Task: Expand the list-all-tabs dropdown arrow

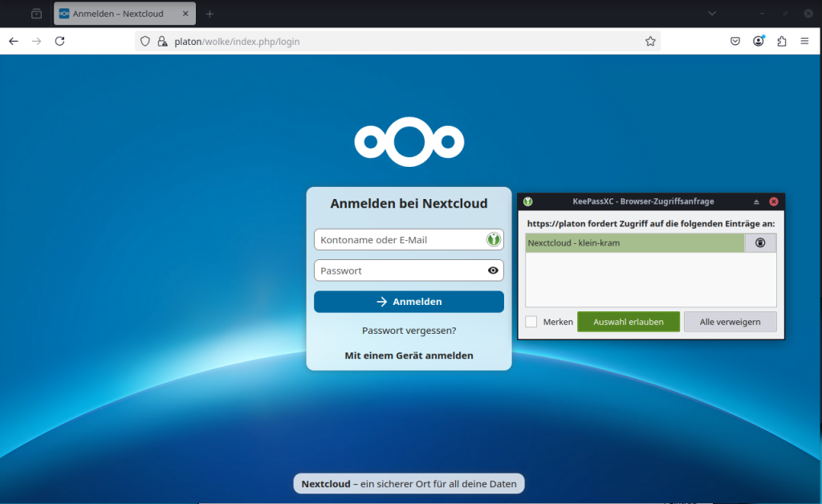Action: [x=711, y=14]
